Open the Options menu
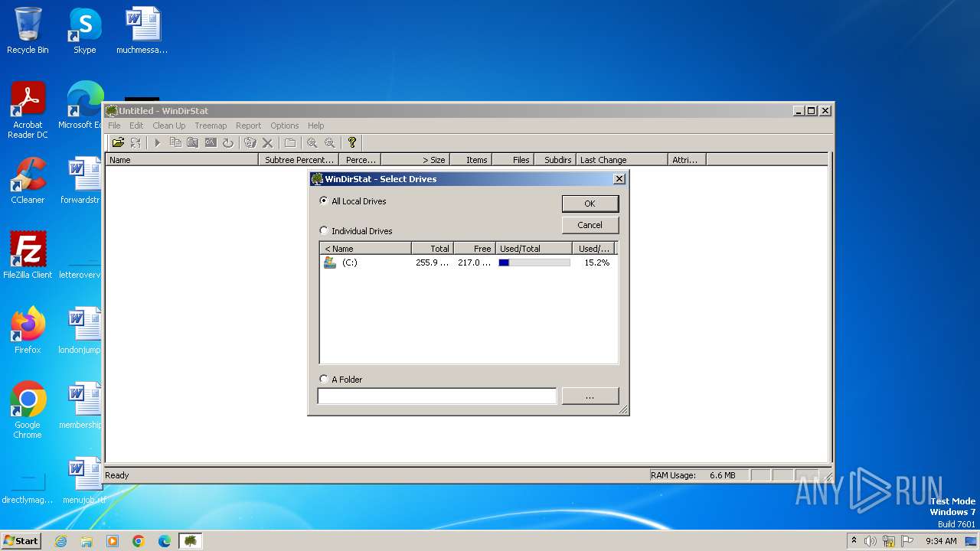This screenshot has height=551, width=980. point(284,126)
